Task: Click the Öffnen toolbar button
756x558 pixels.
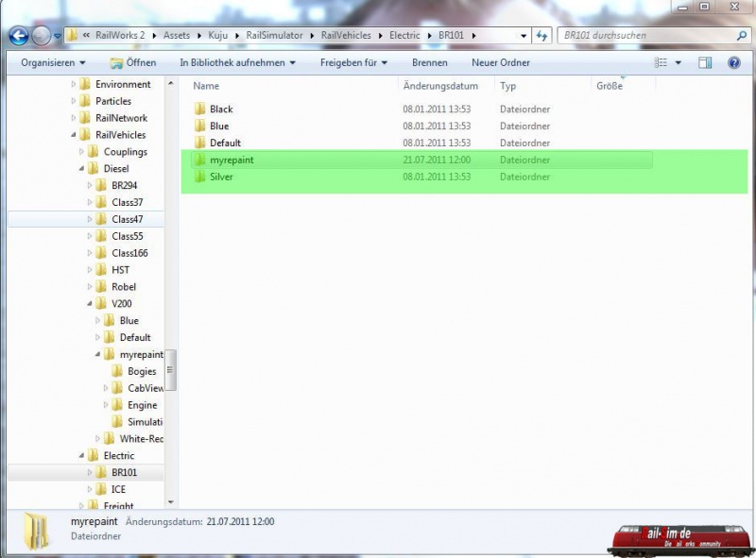Action: [x=133, y=62]
